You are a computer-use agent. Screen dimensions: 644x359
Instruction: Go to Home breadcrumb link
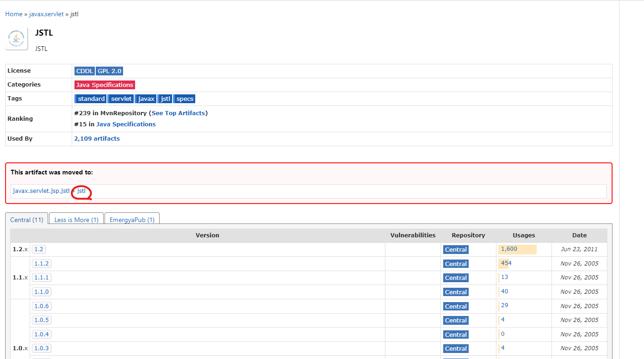point(14,14)
